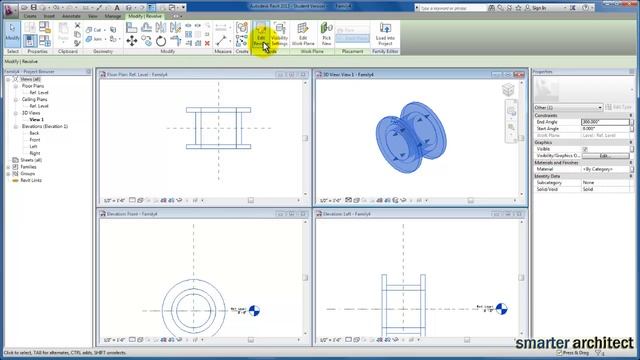Click the End Angle value field
The image size is (640, 360).
(605, 122)
